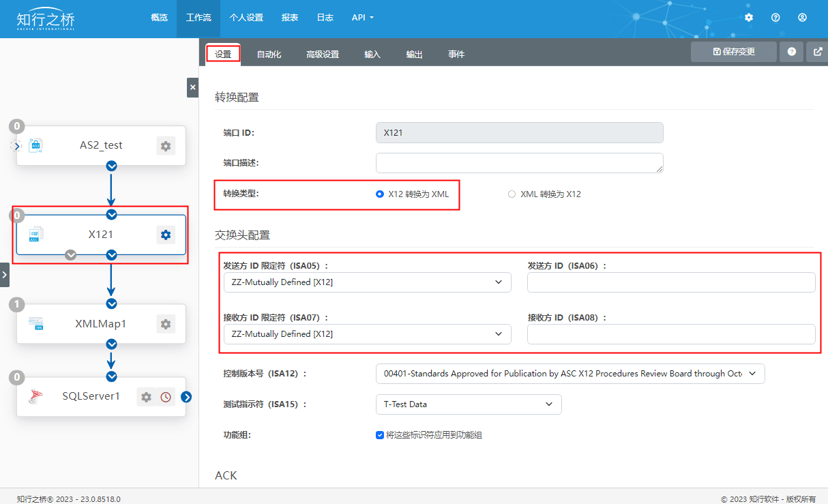Open the user account icon menu
828x504 pixels.
tap(802, 18)
